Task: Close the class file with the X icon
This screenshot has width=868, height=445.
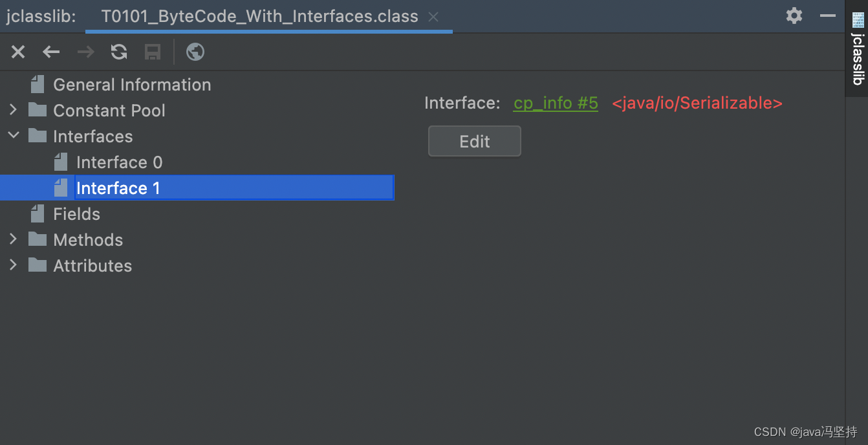Action: [x=17, y=52]
